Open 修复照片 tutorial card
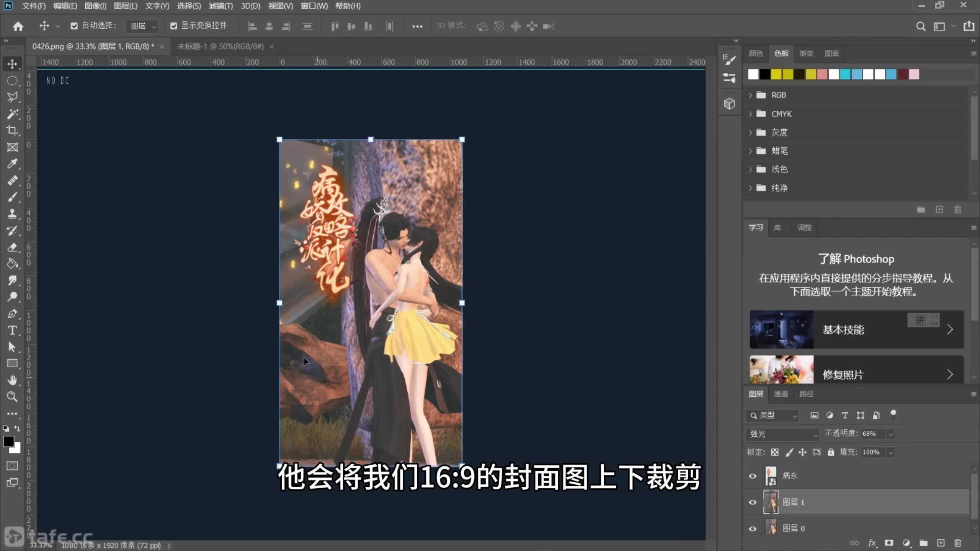The width and height of the screenshot is (980, 551). point(856,370)
